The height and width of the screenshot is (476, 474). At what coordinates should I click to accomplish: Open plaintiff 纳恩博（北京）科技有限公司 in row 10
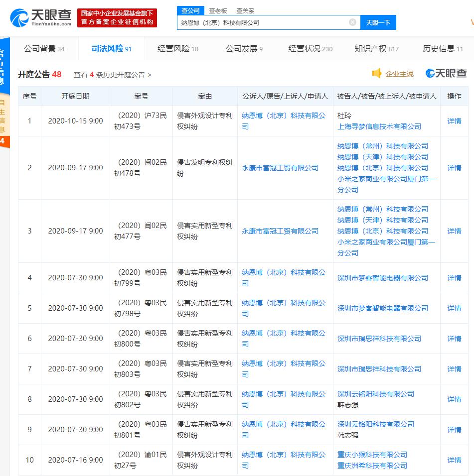284,460
